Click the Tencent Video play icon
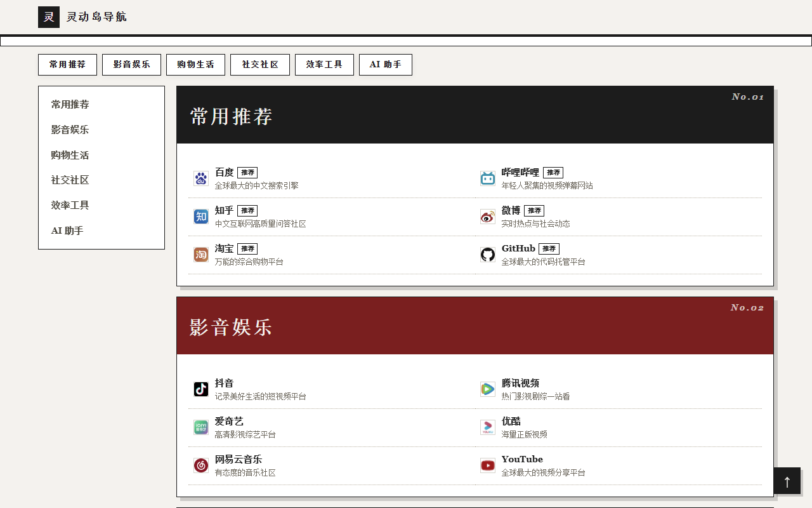The width and height of the screenshot is (812, 508). tap(488, 389)
